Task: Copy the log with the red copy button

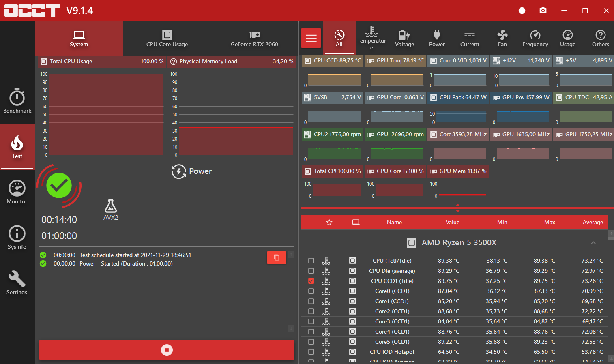Action: click(x=277, y=257)
